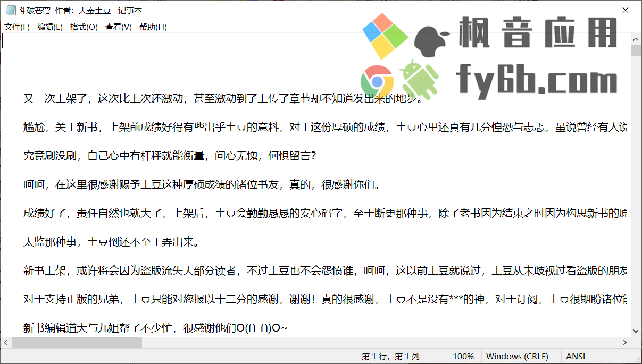Click the line starting 成绩好了
This screenshot has height=364, width=642.
coord(326,214)
